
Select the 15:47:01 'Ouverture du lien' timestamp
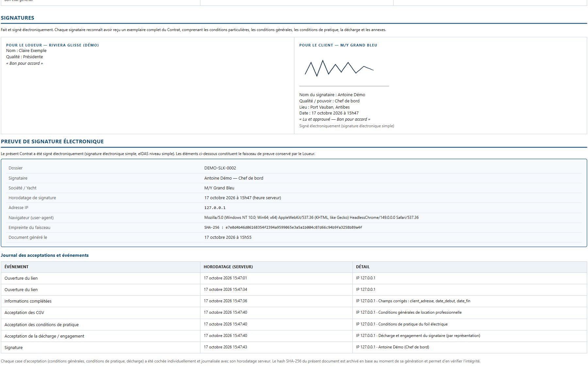225,278
